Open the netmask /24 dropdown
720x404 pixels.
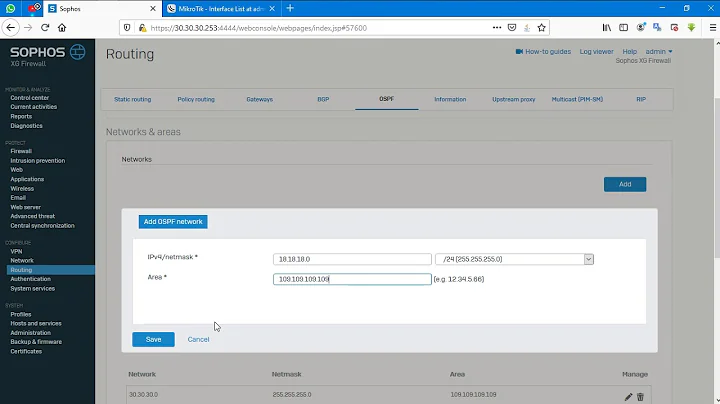pos(514,259)
